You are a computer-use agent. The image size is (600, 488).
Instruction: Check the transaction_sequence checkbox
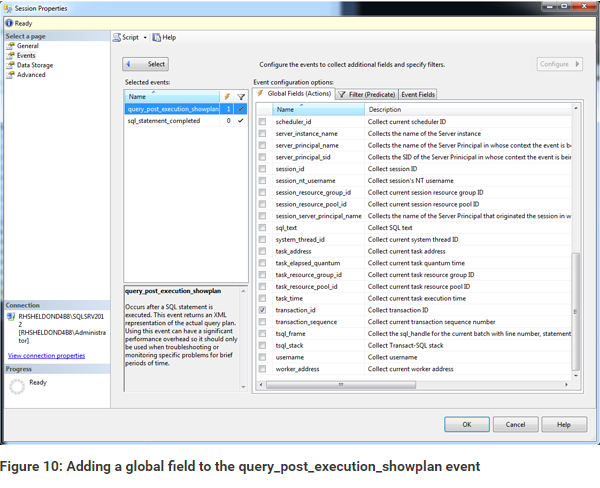point(262,322)
